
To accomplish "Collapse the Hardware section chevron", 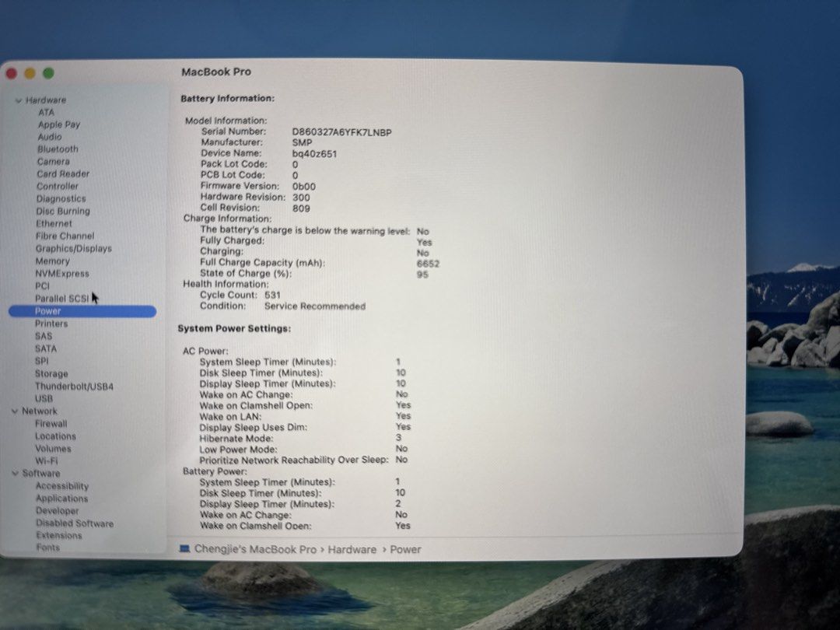I will click(18, 100).
